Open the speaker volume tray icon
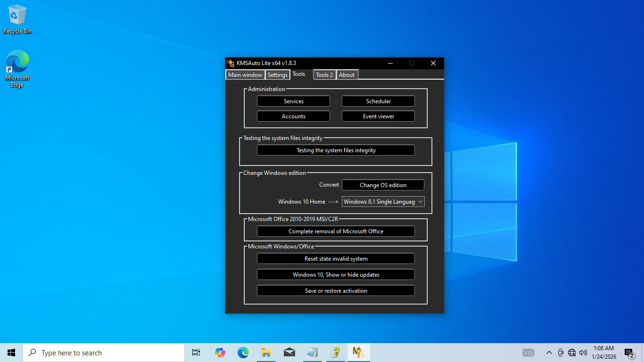 583,353
